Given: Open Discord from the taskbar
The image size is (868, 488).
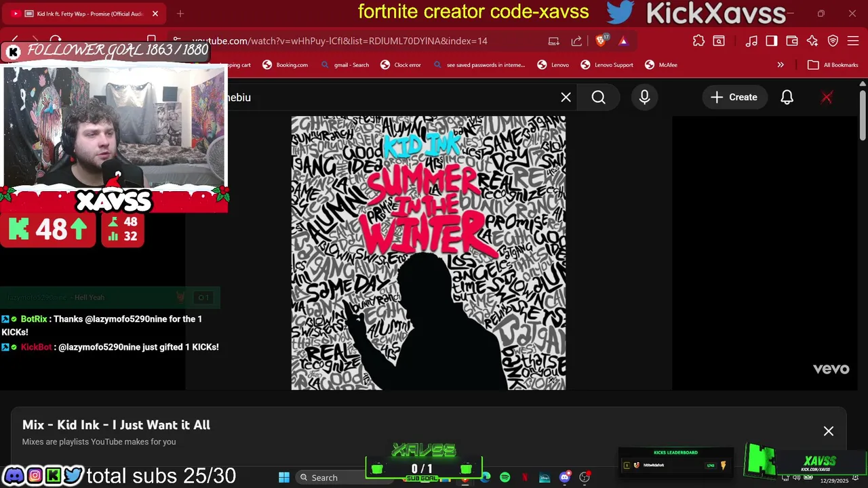Looking at the screenshot, I should click(564, 477).
